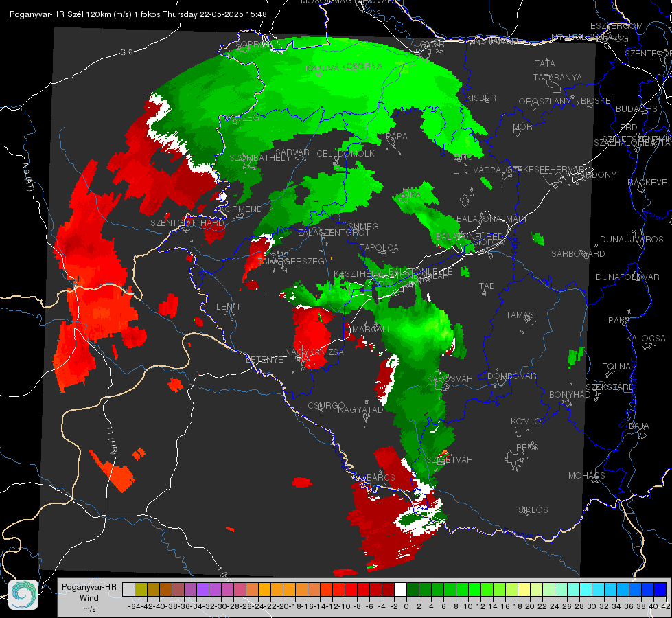
Task: Click the 42 legend value
Action: click(666, 606)
